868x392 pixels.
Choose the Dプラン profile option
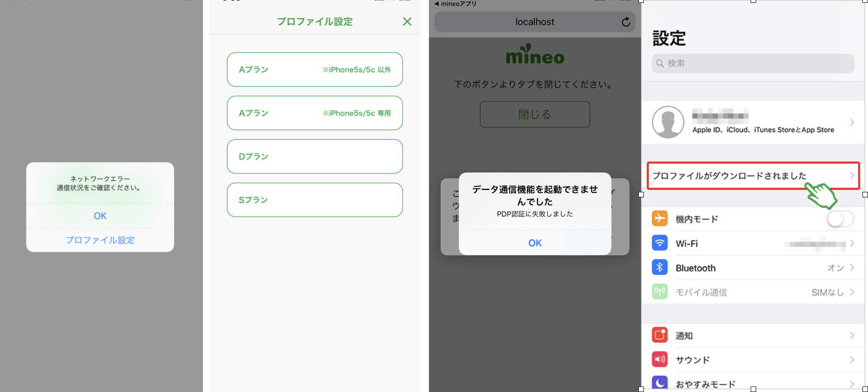pos(315,156)
